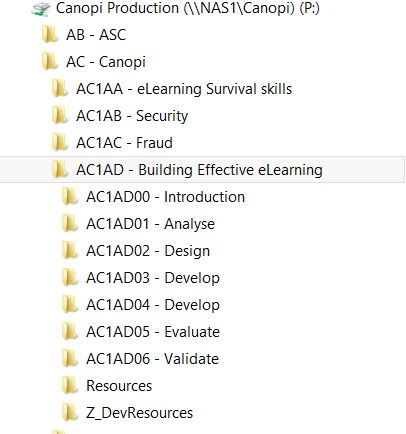Image resolution: width=406 pixels, height=434 pixels.
Task: Click the AC1AA eLearning Survival skills folder icon
Action: click(x=60, y=89)
